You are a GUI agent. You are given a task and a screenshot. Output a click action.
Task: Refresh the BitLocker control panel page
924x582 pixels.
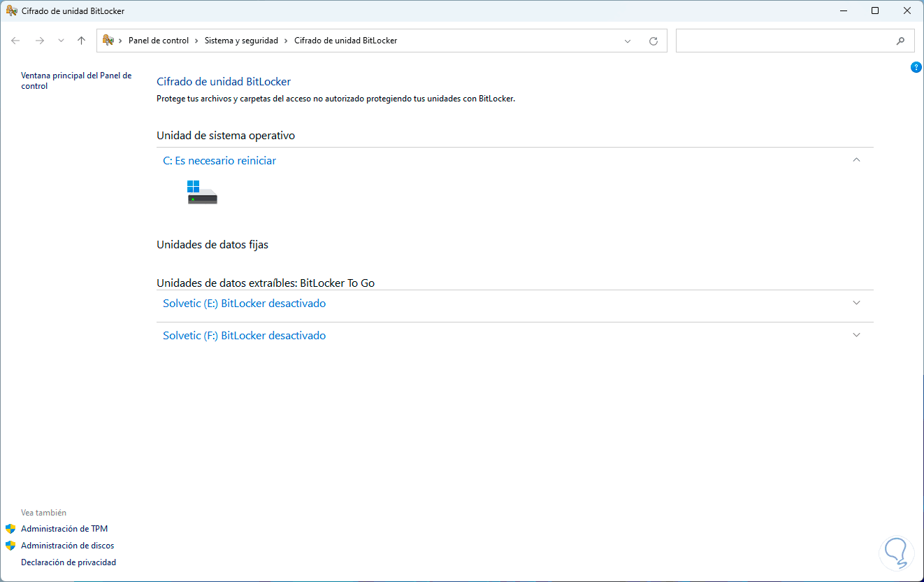(x=654, y=41)
